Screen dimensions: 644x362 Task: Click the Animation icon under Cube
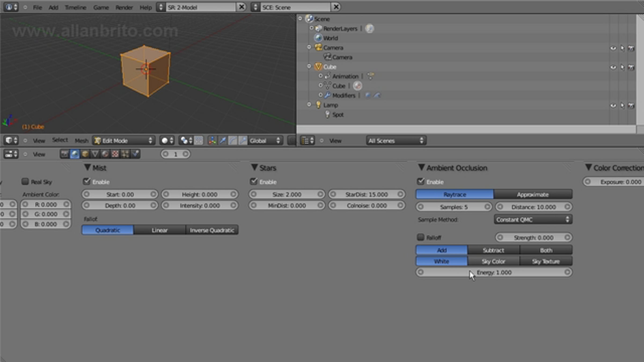(x=327, y=76)
